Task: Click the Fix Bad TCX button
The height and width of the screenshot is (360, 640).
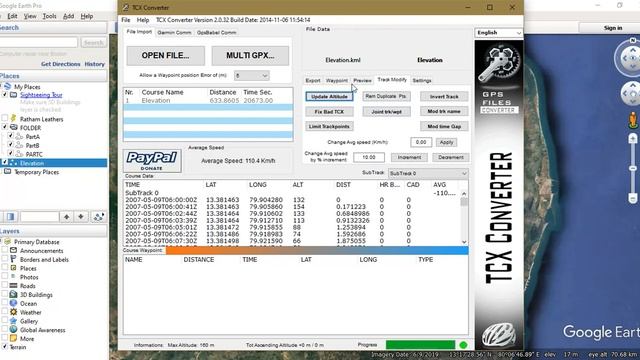Action: click(x=329, y=111)
